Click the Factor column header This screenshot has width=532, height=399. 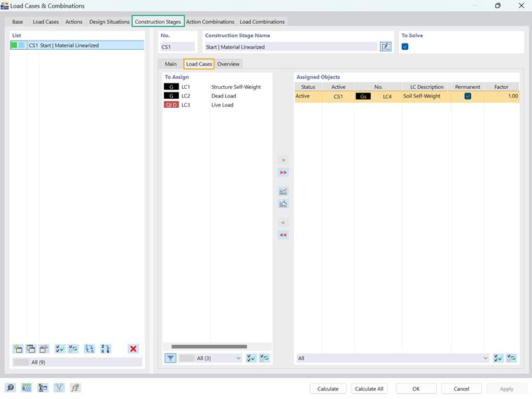(x=501, y=87)
